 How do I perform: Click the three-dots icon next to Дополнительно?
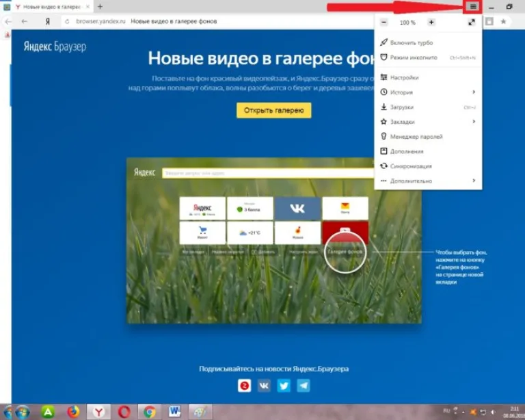(x=383, y=181)
